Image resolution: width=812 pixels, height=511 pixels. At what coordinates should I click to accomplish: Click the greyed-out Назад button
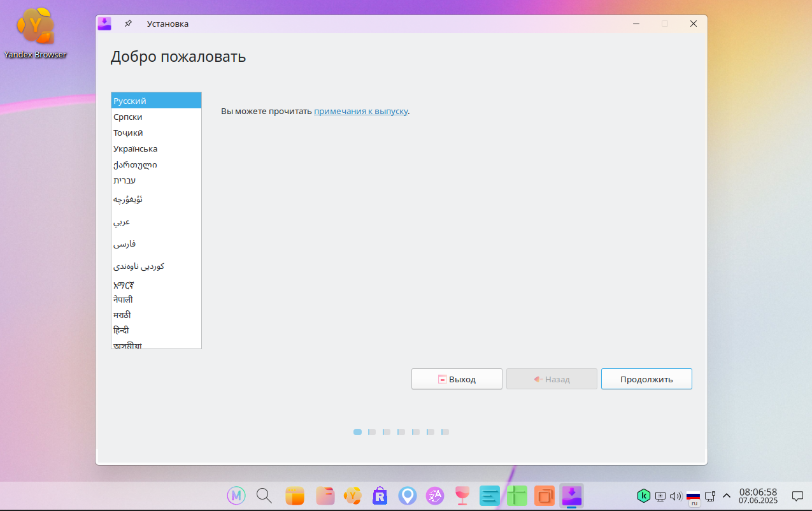552,379
